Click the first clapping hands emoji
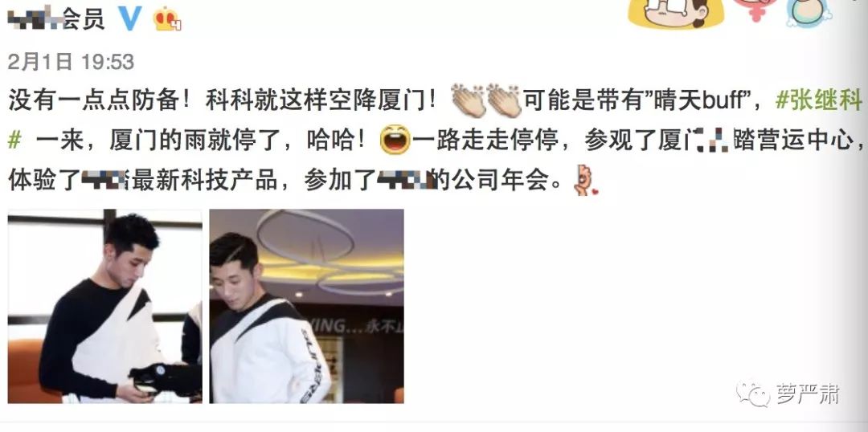868x432 pixels. click(468, 100)
